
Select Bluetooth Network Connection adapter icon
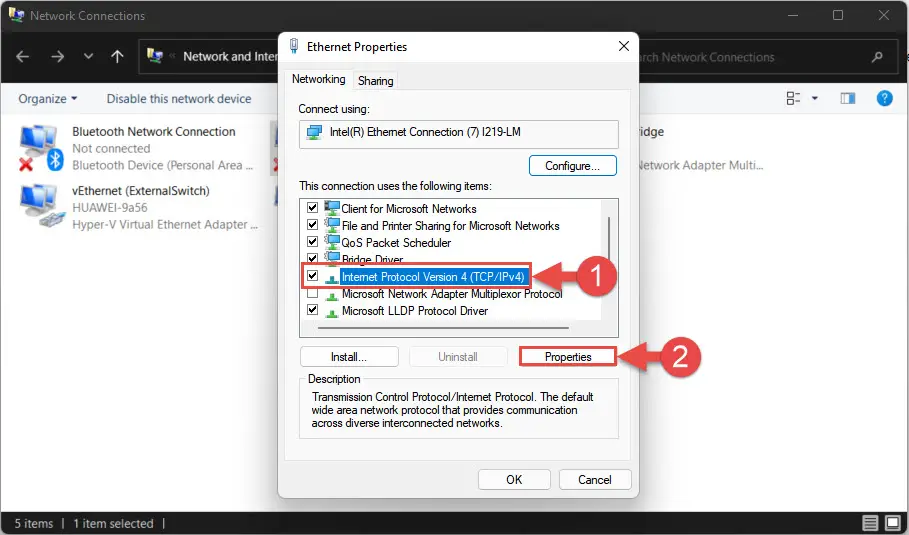(40, 148)
